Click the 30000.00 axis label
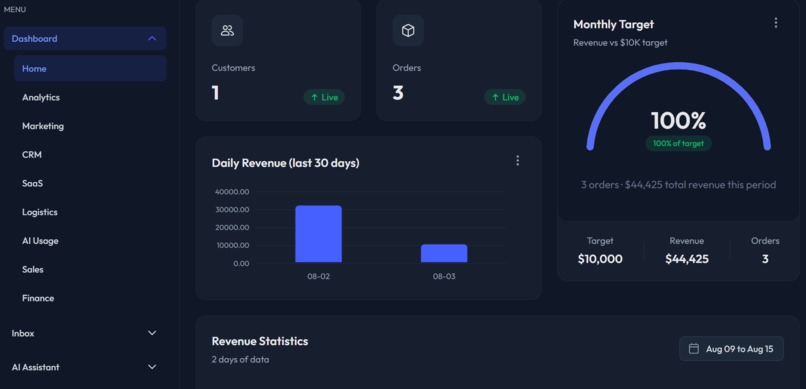This screenshot has height=389, width=806. point(232,210)
